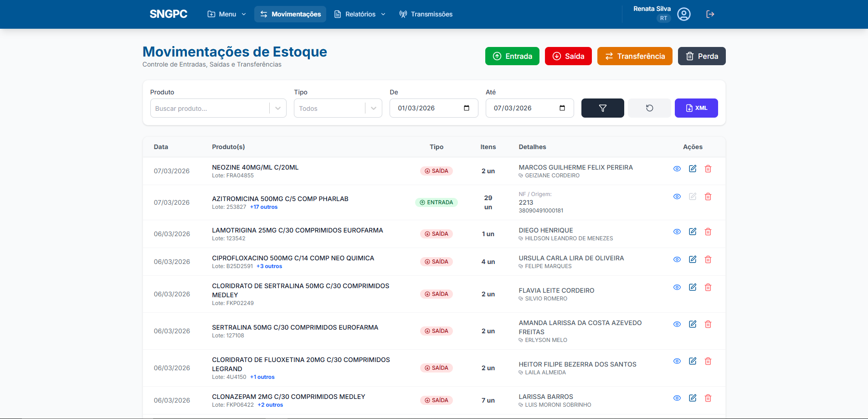
Task: Reset filters using the circular arrow icon
Action: point(649,108)
